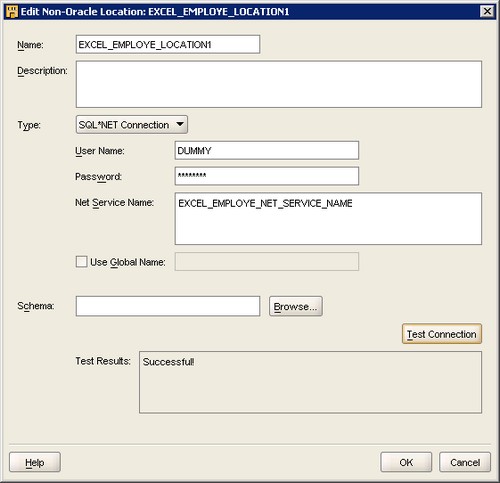
Task: Confirm changes with OK
Action: pos(406,462)
